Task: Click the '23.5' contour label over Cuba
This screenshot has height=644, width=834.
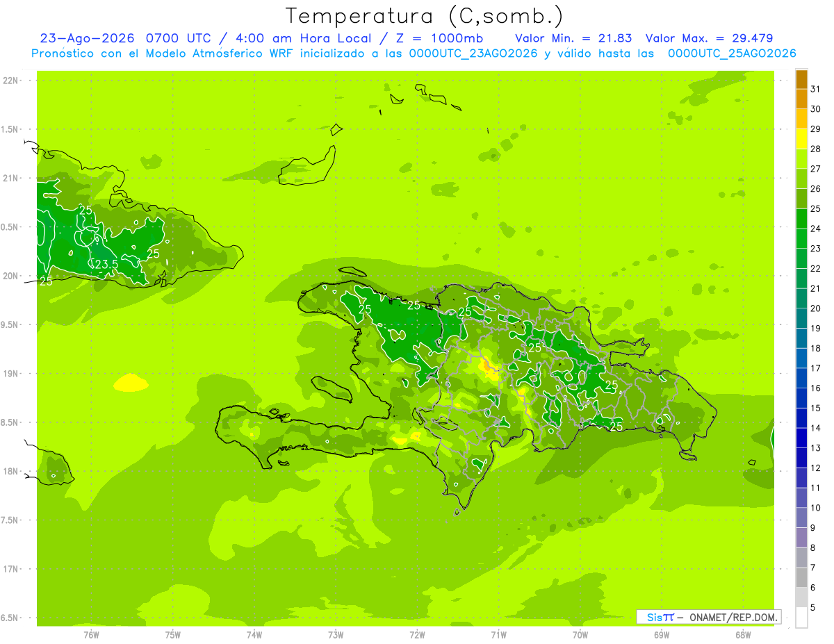Action: [x=106, y=264]
